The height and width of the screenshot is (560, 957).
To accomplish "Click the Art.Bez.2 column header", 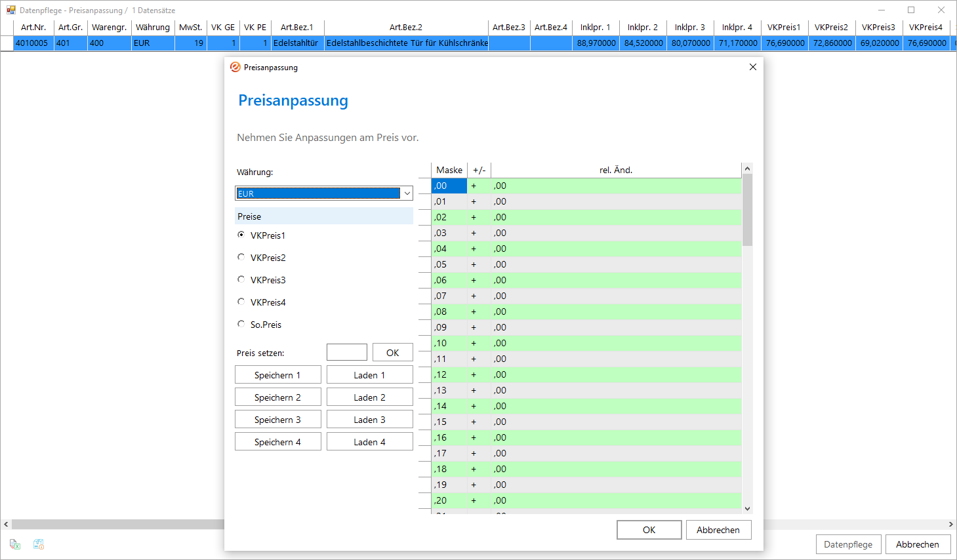I will point(405,27).
